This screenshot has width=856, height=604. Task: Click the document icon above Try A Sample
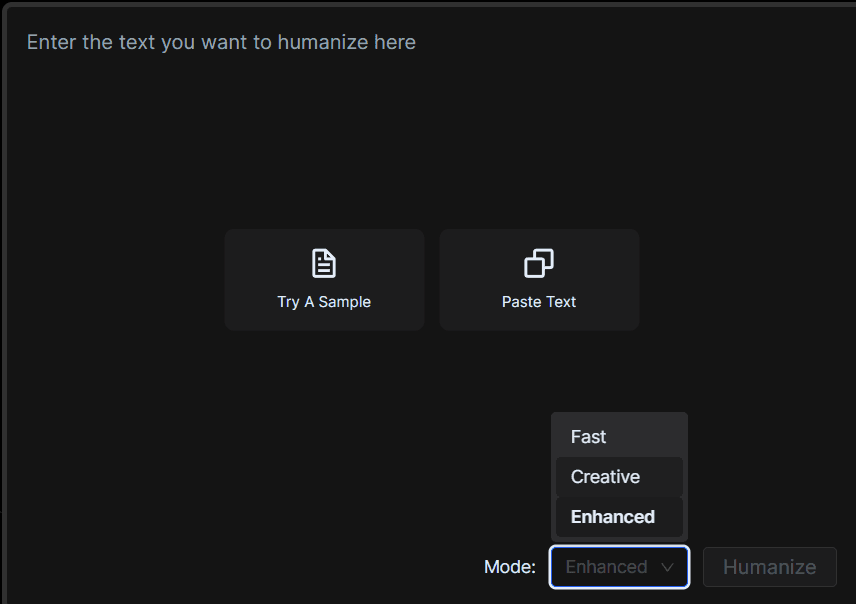coord(324,264)
